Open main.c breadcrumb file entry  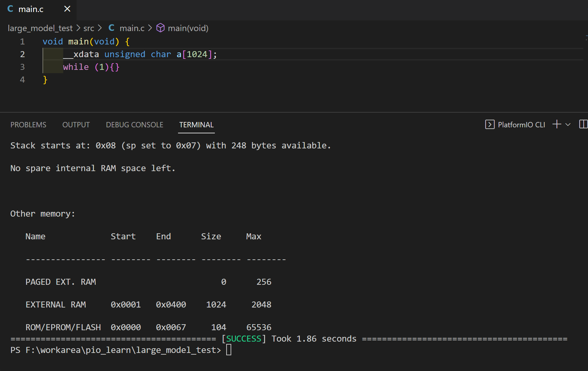click(x=132, y=28)
